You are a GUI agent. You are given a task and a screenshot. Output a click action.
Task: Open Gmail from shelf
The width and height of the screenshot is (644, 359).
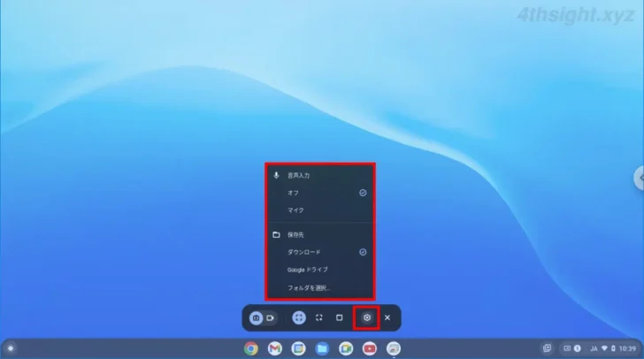coord(275,348)
